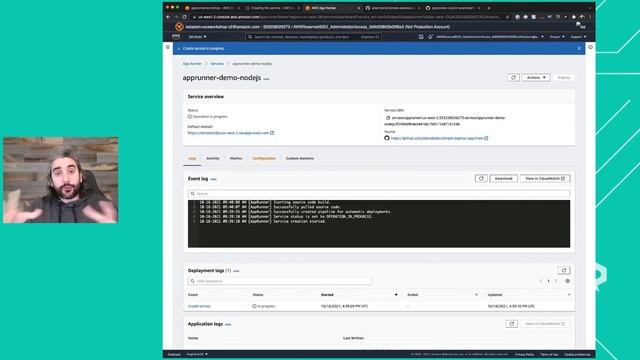
Task: View event log in CloudWatch
Action: coord(545,179)
